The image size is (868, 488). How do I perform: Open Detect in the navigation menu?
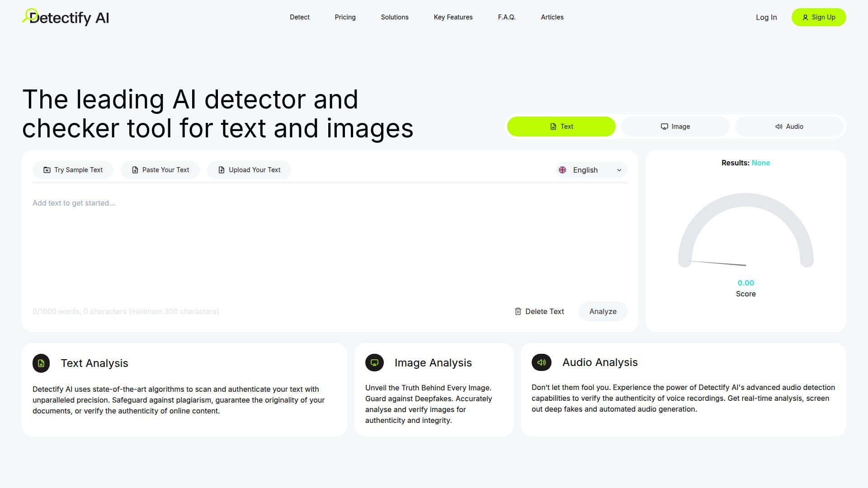coord(300,17)
